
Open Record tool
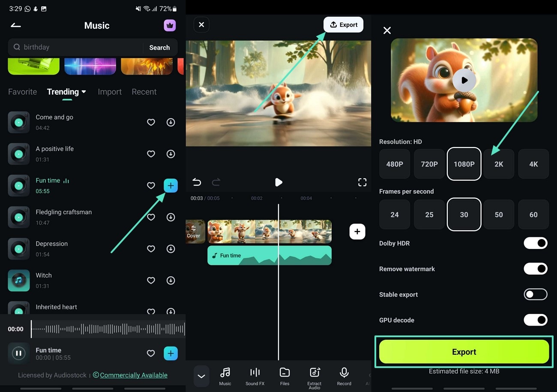pos(344,377)
